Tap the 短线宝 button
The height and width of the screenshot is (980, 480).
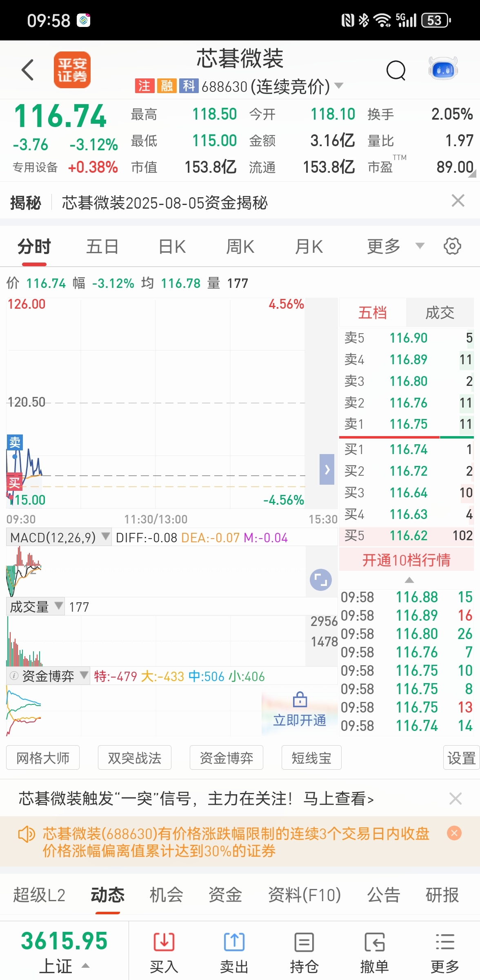(x=311, y=758)
